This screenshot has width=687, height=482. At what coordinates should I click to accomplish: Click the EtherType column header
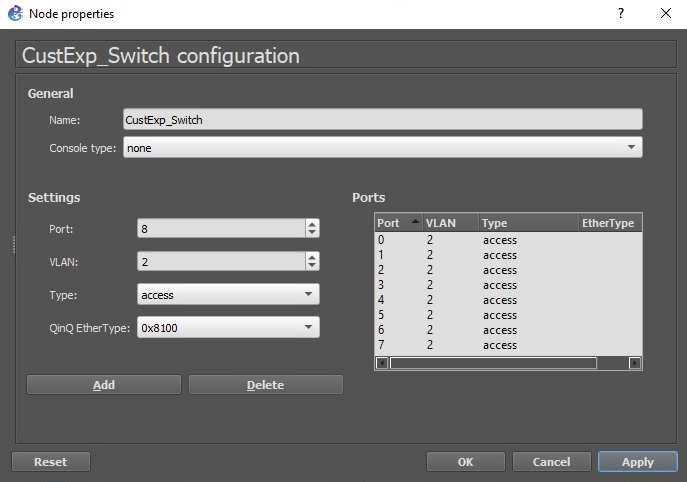tap(610, 223)
